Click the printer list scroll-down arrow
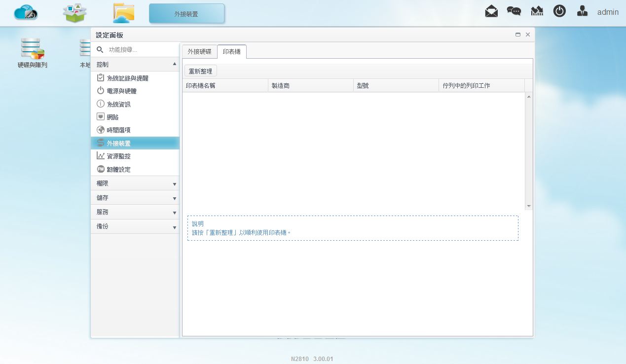This screenshot has width=626, height=364. (x=529, y=206)
